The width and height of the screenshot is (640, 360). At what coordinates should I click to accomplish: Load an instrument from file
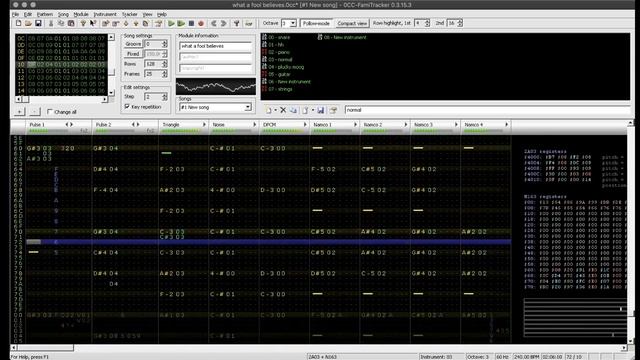(x=305, y=110)
